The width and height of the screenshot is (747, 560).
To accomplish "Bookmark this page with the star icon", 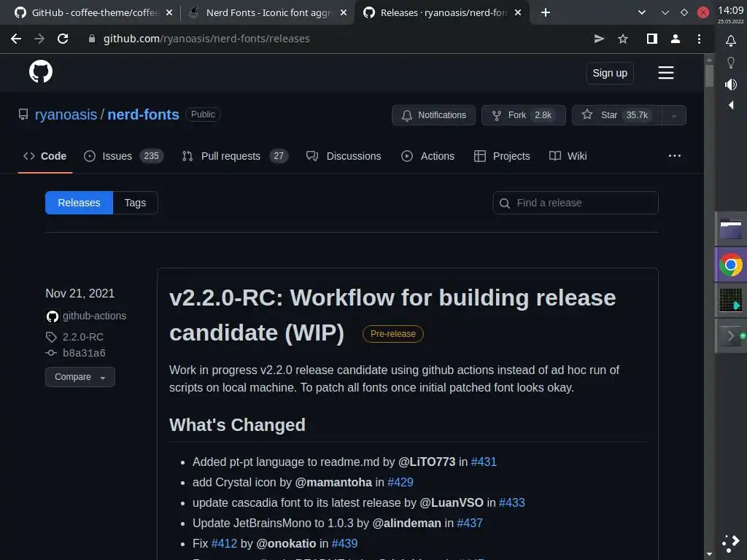I will [x=623, y=39].
